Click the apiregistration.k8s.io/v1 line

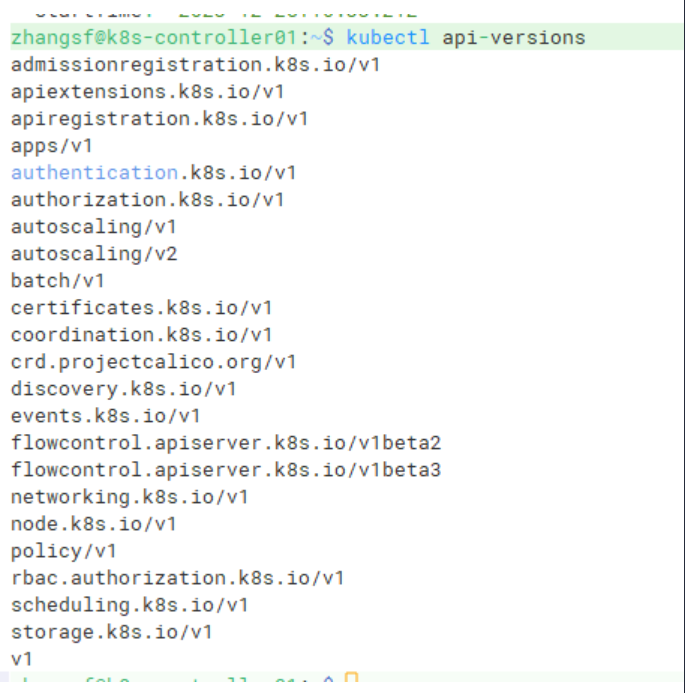tap(159, 119)
